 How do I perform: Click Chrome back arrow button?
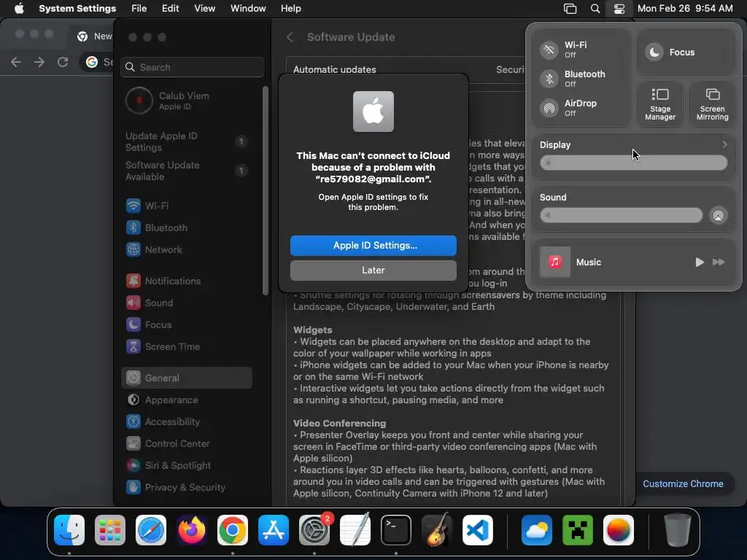(16, 62)
